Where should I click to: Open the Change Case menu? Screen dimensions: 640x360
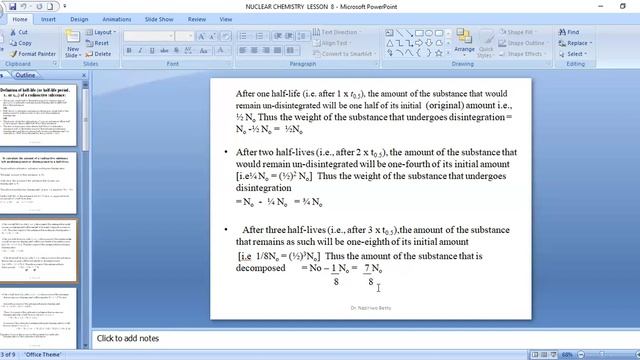[x=204, y=50]
